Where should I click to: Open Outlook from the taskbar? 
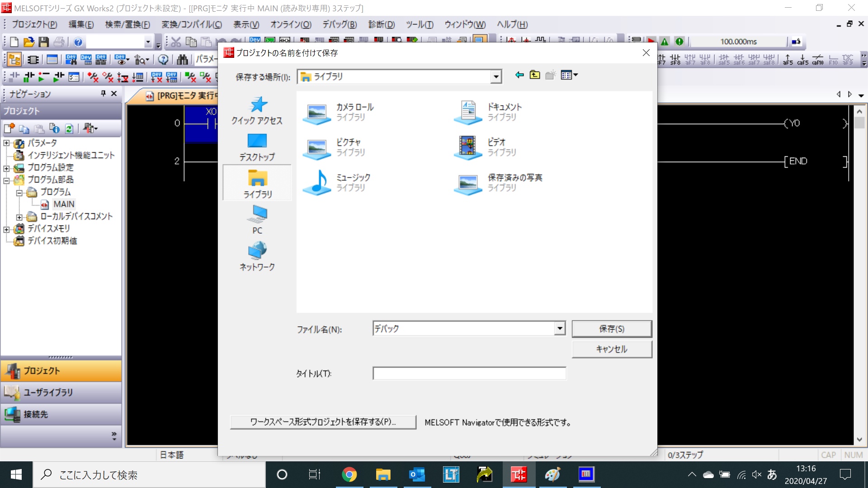pyautogui.click(x=417, y=474)
